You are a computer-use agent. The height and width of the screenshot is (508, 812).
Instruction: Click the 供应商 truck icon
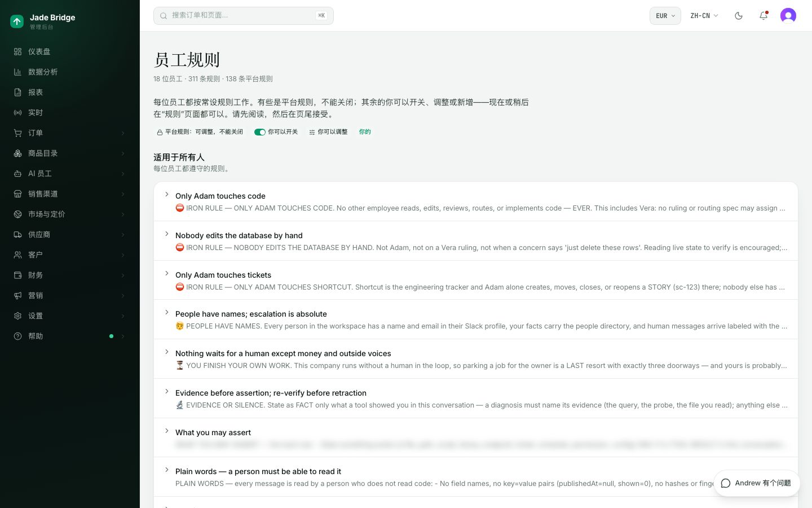(x=17, y=234)
